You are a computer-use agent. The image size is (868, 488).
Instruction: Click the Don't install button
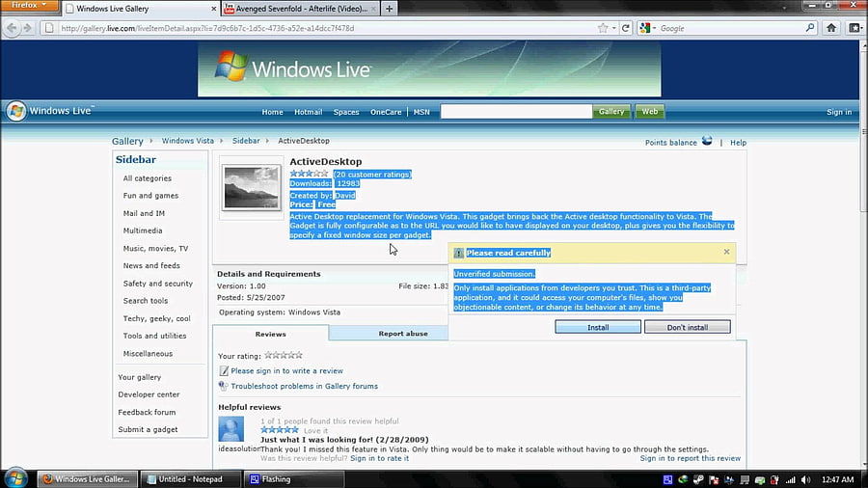tap(687, 327)
